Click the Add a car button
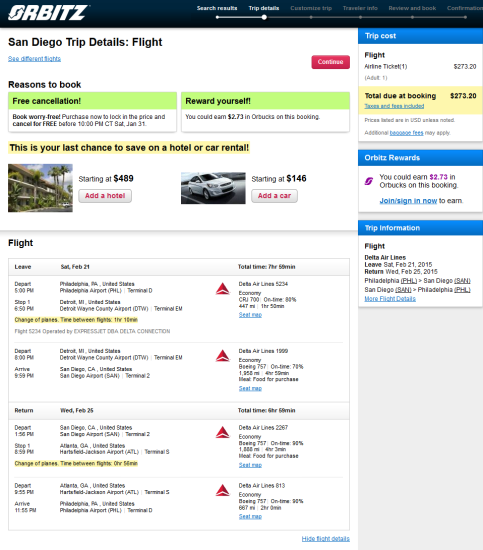Image resolution: width=483 pixels, height=550 pixels. 274,196
